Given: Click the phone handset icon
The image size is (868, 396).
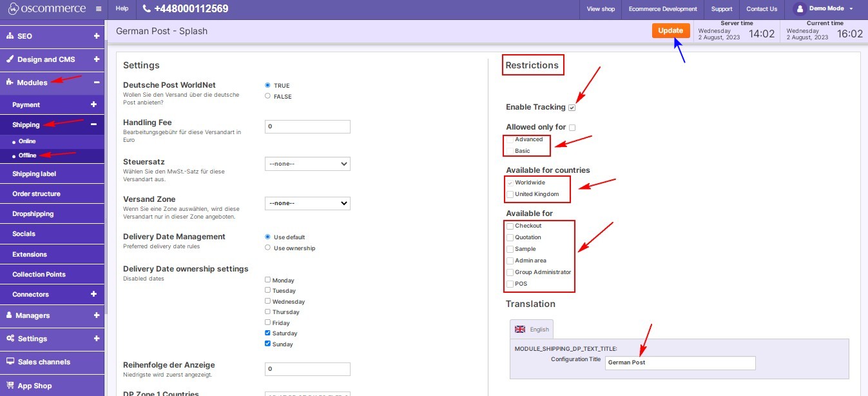Looking at the screenshot, I should (146, 9).
